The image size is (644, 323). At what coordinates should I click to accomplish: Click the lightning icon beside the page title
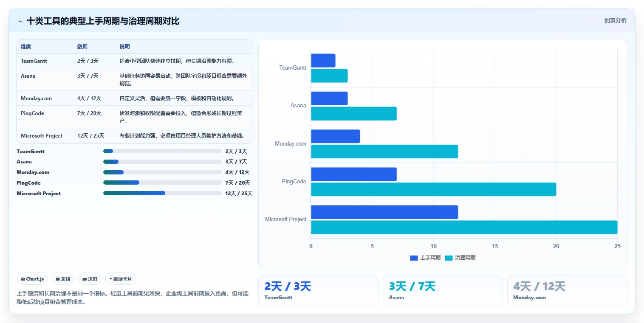click(20, 21)
